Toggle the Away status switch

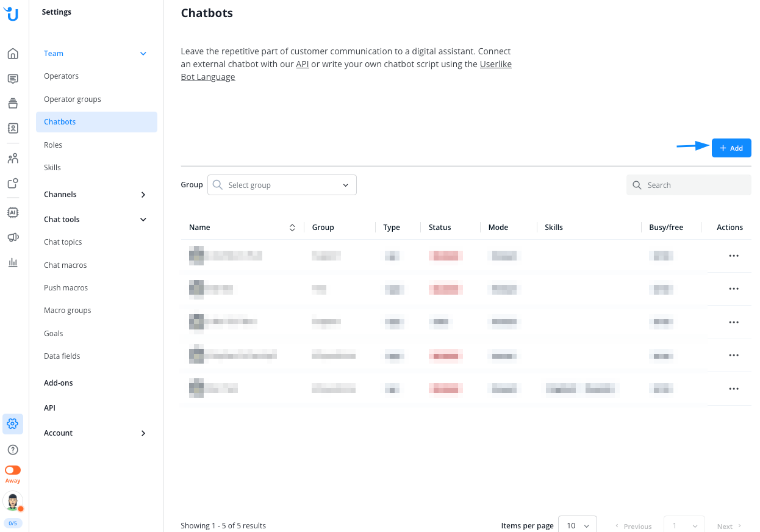[13, 470]
